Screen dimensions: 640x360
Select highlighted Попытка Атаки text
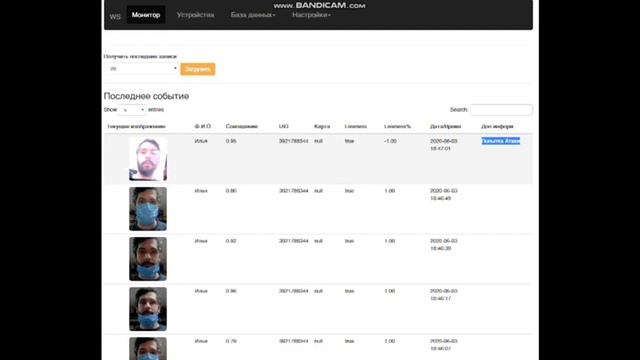pyautogui.click(x=500, y=141)
